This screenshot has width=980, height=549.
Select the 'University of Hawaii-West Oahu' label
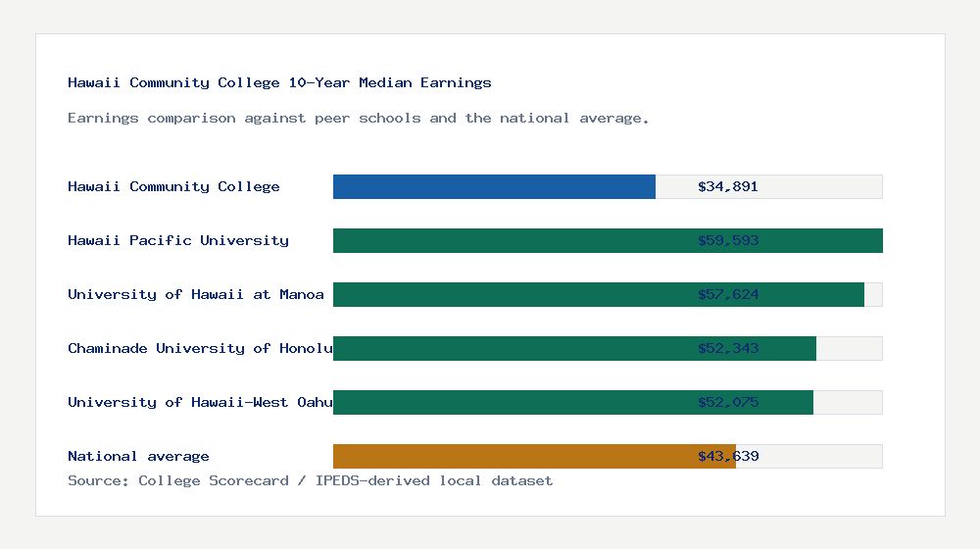[x=200, y=402]
